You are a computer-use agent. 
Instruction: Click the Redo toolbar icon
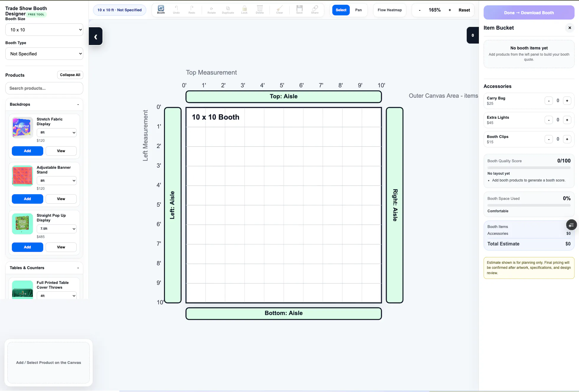point(192,10)
